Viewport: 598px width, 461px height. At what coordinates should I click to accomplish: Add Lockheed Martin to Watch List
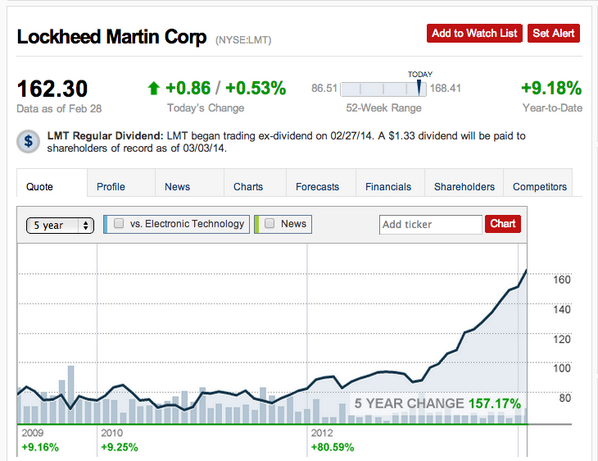point(474,33)
